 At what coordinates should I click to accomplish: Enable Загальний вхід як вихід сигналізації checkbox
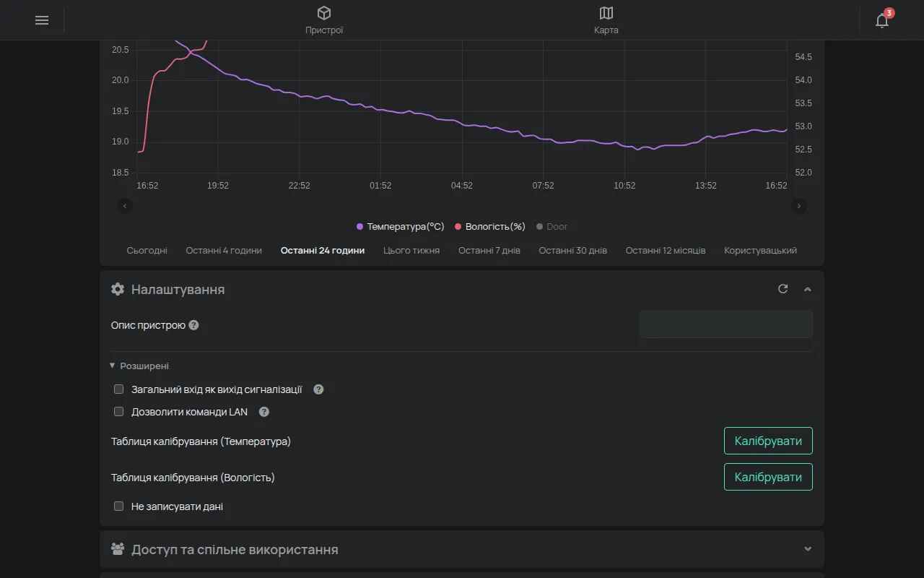[119, 389]
